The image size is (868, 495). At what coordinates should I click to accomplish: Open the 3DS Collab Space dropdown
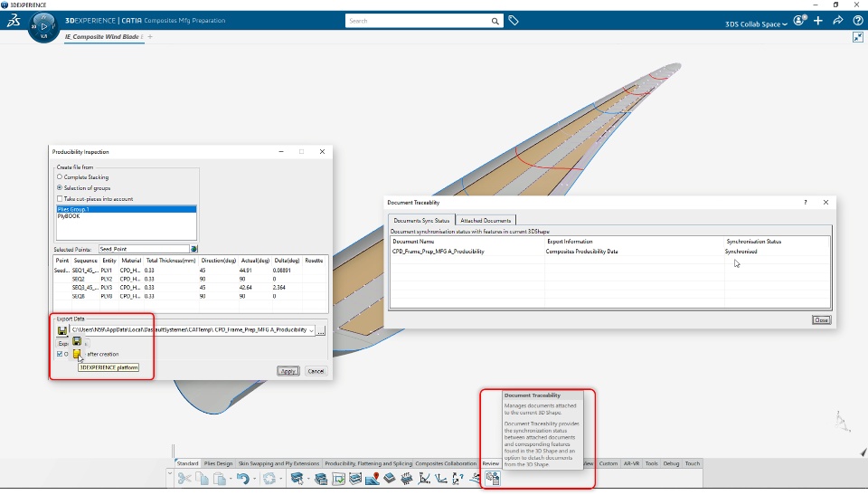[x=756, y=24]
